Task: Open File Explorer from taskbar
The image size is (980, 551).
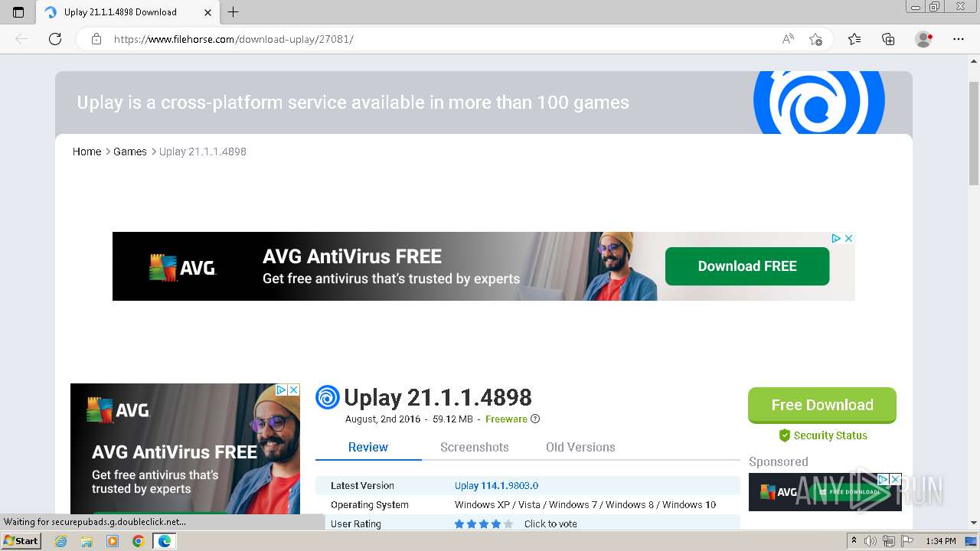Action: click(x=87, y=541)
